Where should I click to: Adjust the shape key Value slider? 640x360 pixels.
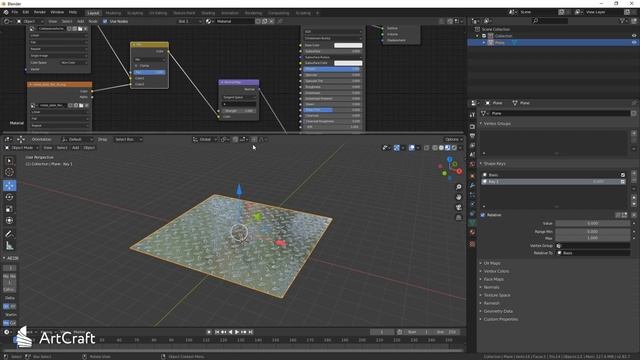pyautogui.click(x=592, y=224)
